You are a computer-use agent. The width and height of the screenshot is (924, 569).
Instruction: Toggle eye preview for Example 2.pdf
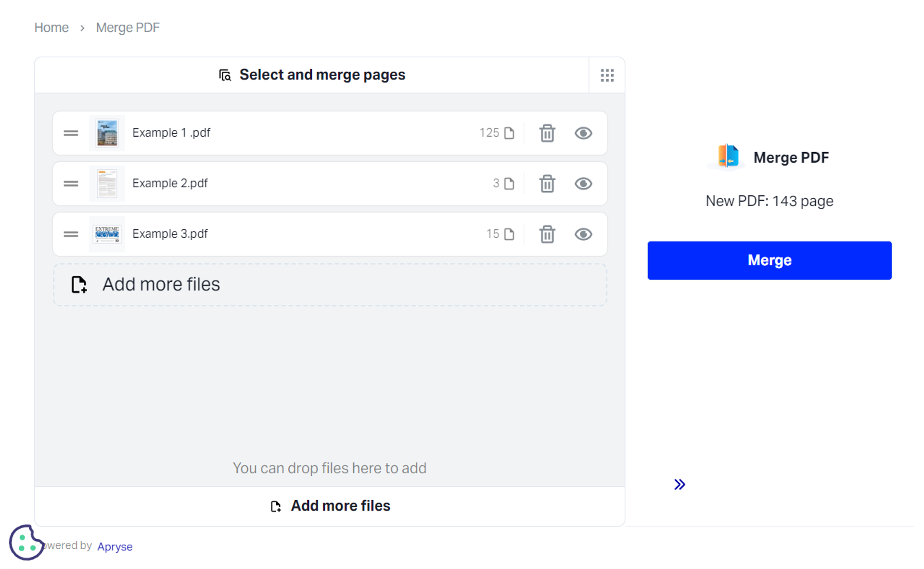583,184
